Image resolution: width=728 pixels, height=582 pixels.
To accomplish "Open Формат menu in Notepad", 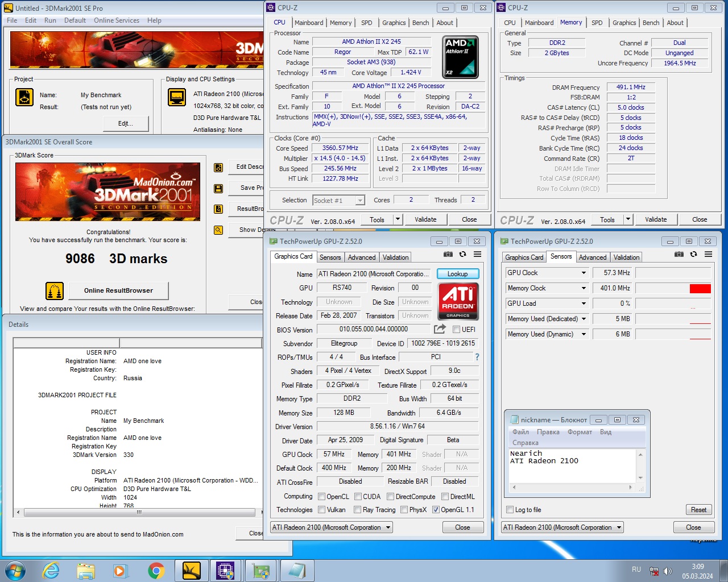I will tap(580, 432).
